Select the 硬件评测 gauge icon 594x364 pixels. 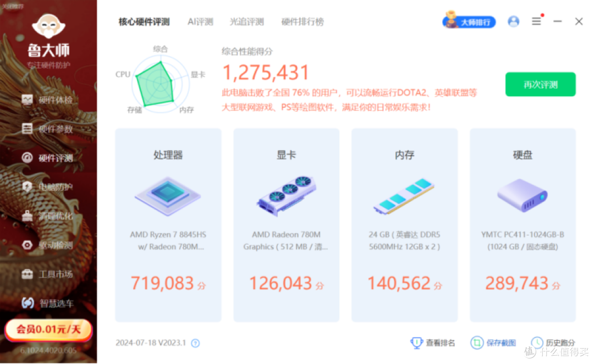click(28, 158)
